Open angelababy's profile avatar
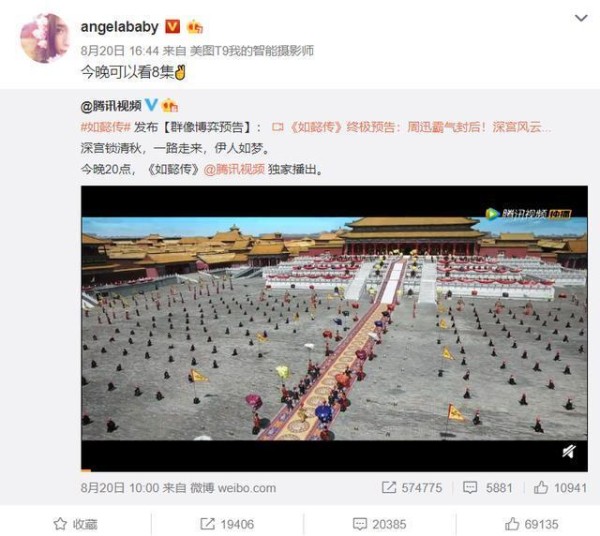Image resolution: width=600 pixels, height=536 pixels. pyautogui.click(x=45, y=38)
